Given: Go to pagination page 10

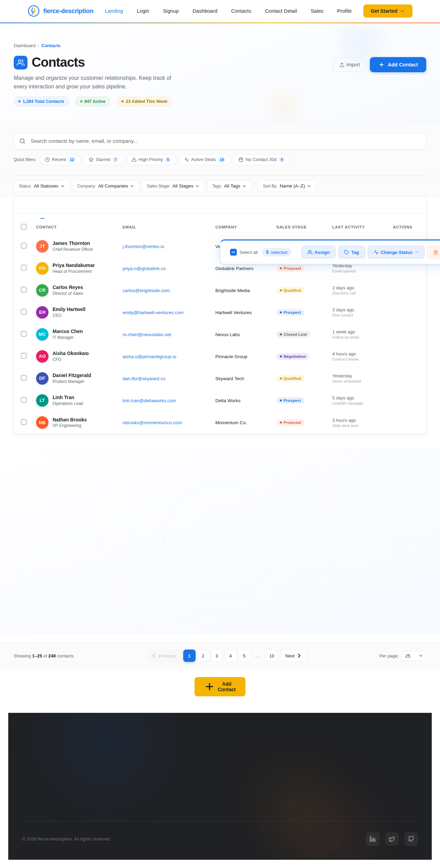Looking at the screenshot, I should pyautogui.click(x=272, y=656).
